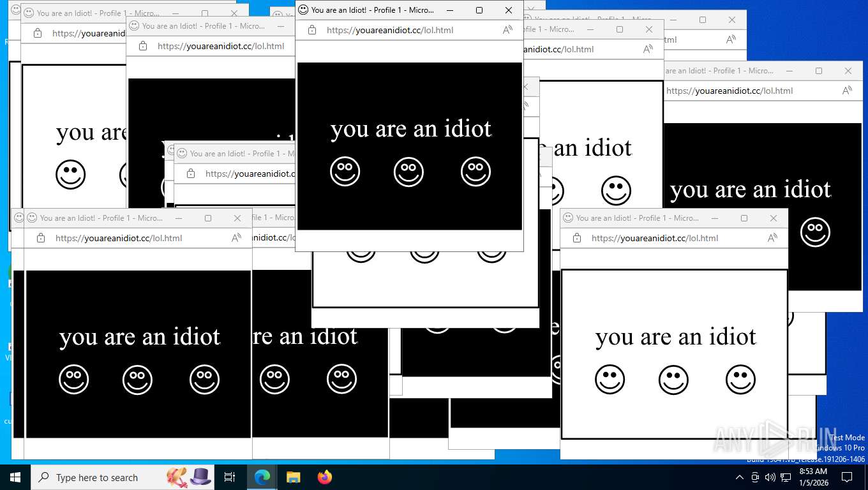Screen dimensions: 868x490
Task: Click lock icon in bottom-right white window
Action: [x=577, y=238]
